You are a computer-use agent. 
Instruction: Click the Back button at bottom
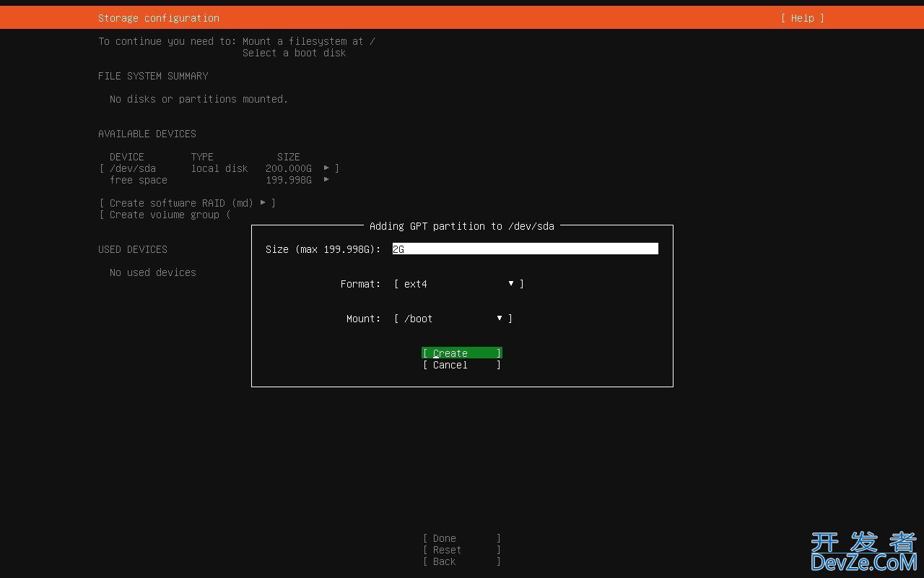pyautogui.click(x=462, y=561)
